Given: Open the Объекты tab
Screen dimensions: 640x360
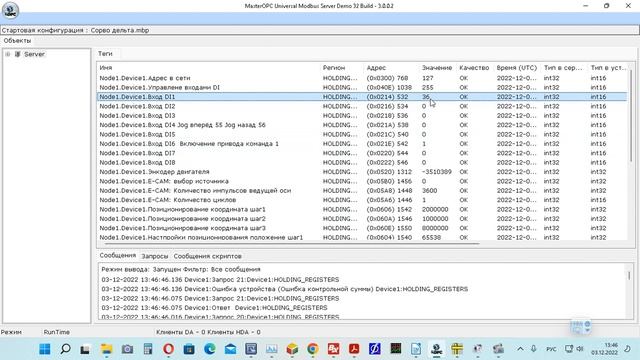Looking at the screenshot, I should [17, 40].
